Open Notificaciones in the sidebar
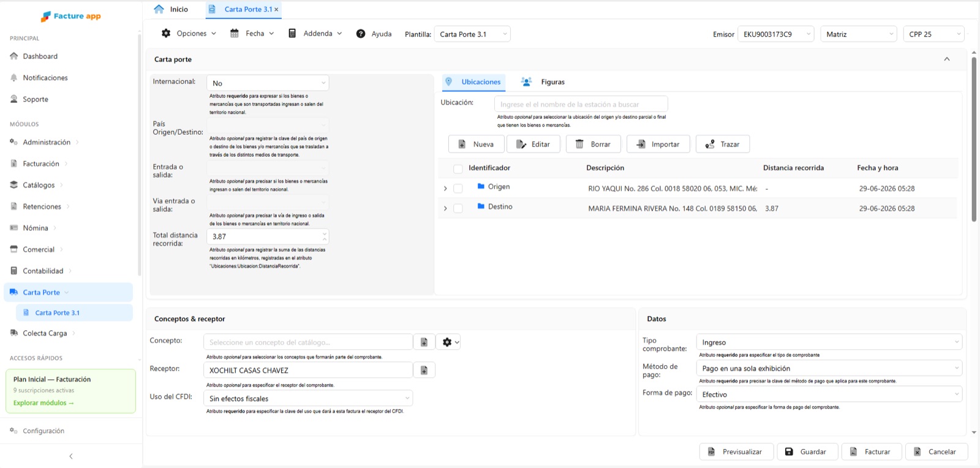The image size is (980, 468). click(45, 78)
